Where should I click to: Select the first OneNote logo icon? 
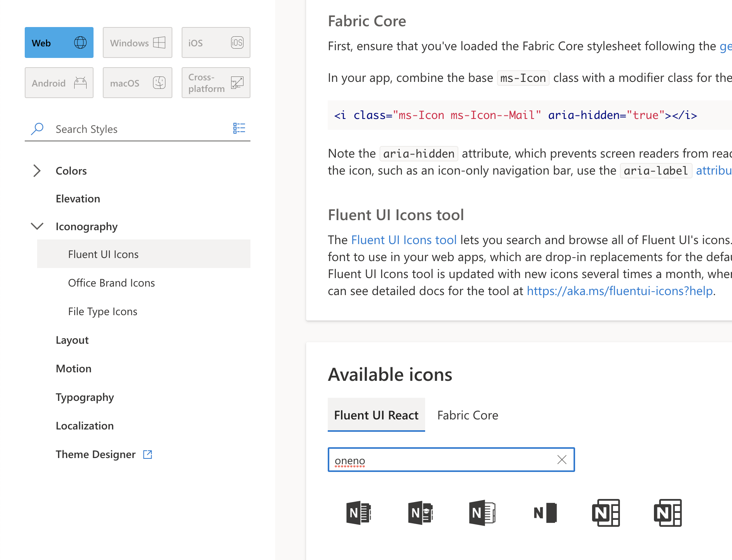click(359, 513)
